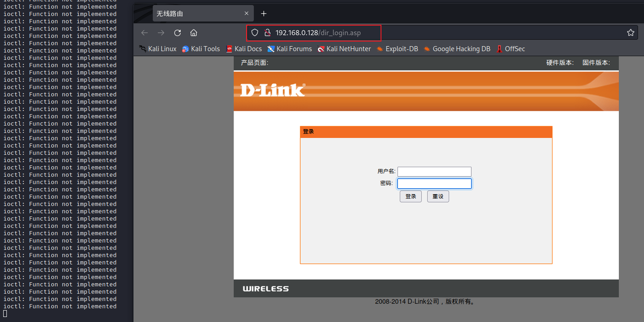
Task: Open the Exploit-DB bookmark
Action: coord(397,49)
